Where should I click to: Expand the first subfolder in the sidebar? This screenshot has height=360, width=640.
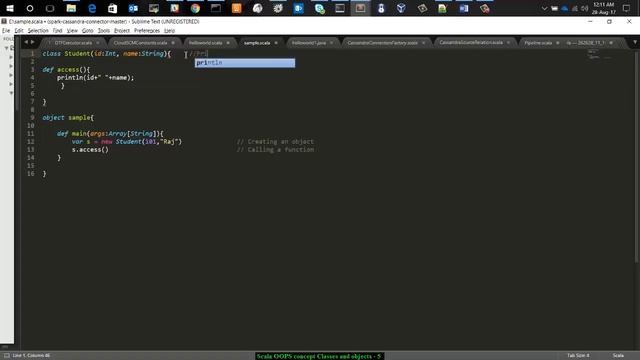click(11, 57)
